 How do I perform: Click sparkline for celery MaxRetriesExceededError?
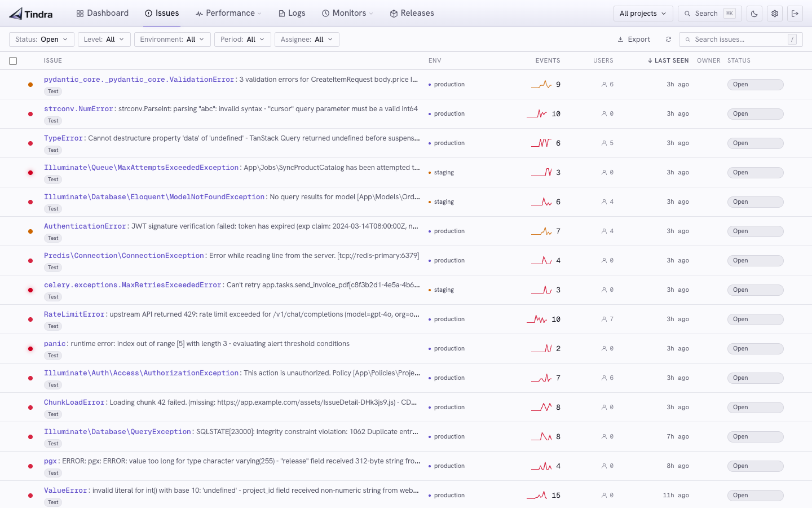(x=541, y=290)
